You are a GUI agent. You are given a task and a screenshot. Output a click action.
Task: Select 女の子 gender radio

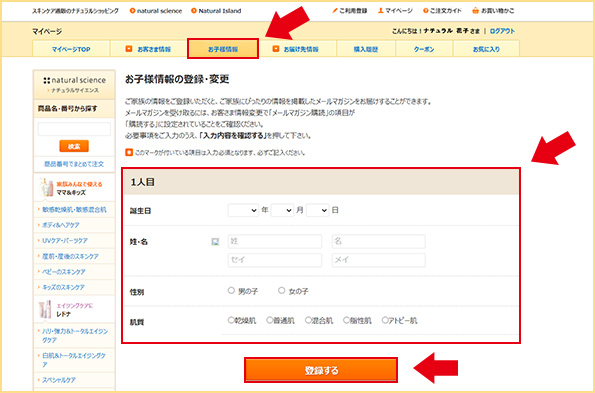[282, 291]
